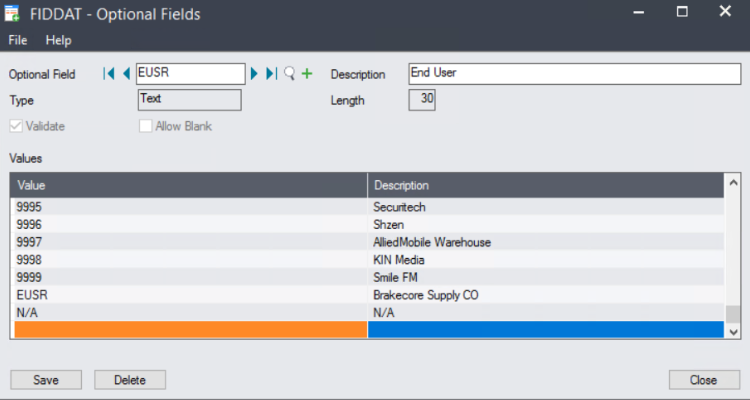Go to next optional field record
The width and height of the screenshot is (750, 400).
point(255,74)
